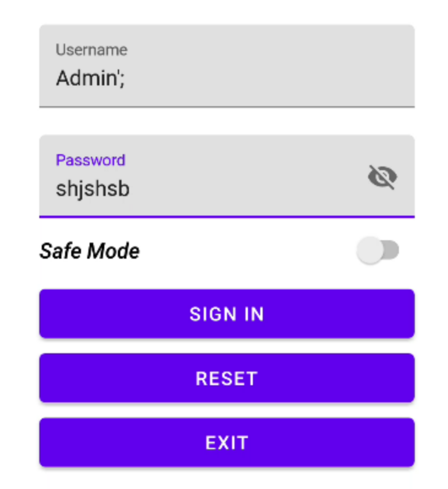This screenshot has height=489, width=448.
Task: Hide the password using the eye icon
Action: coord(382,177)
